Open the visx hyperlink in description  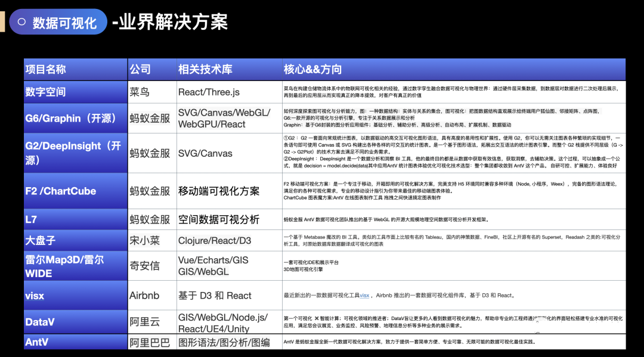364,296
